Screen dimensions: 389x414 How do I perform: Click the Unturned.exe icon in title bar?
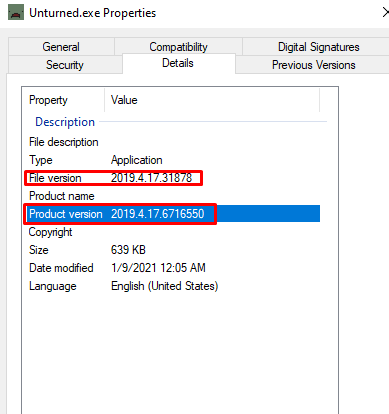16,13
